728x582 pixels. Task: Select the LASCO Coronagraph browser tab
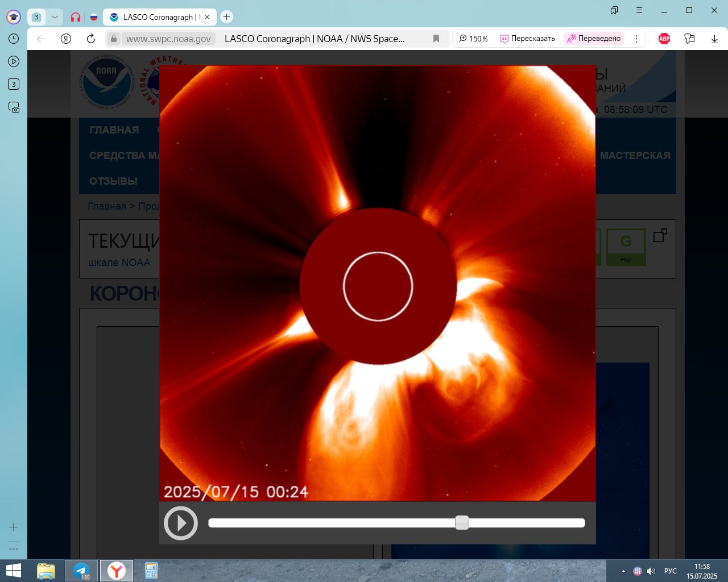point(159,17)
